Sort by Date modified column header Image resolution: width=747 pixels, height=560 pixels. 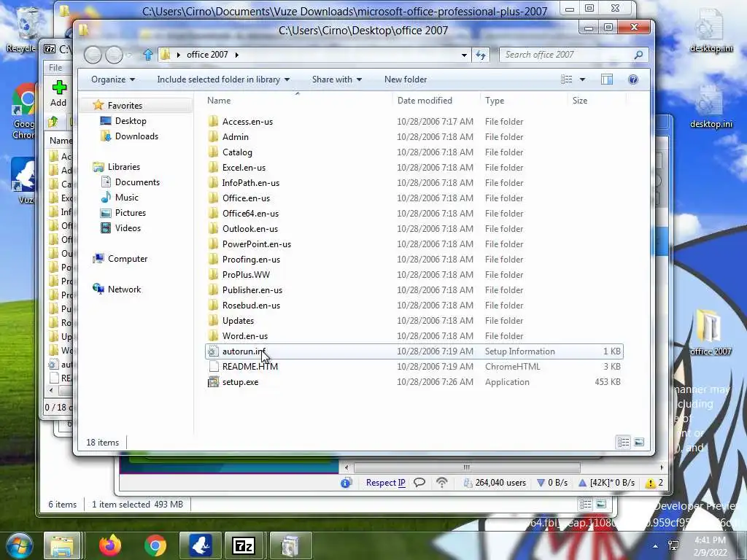[425, 101]
